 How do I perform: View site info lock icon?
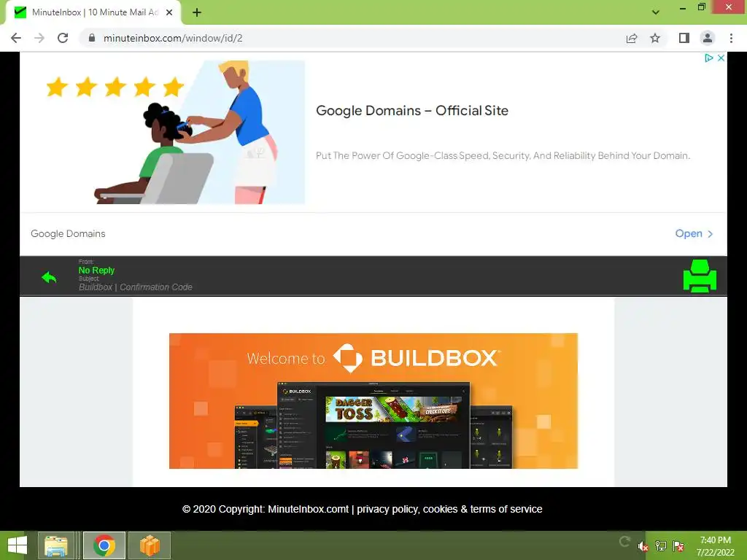pyautogui.click(x=92, y=38)
